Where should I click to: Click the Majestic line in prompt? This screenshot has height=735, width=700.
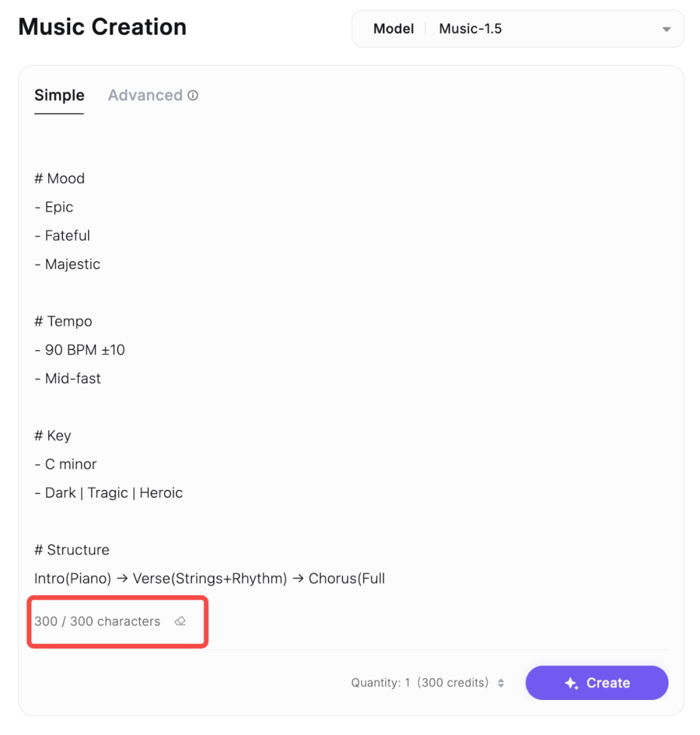68,264
